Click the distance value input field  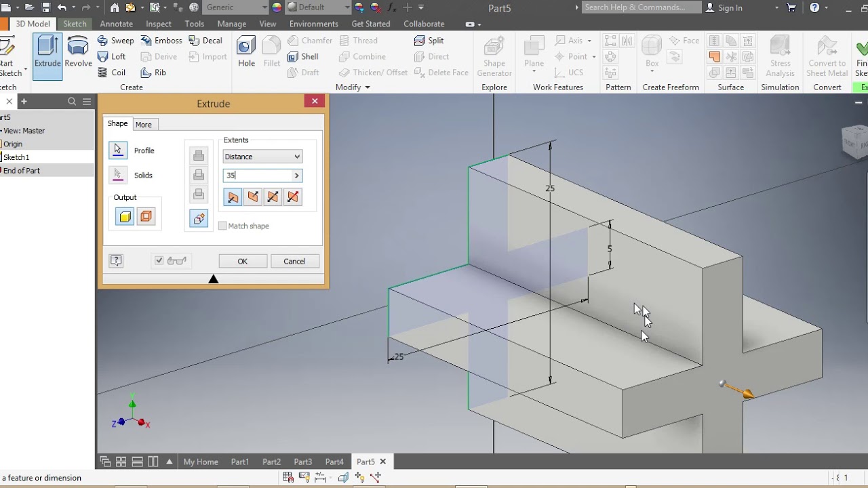257,176
